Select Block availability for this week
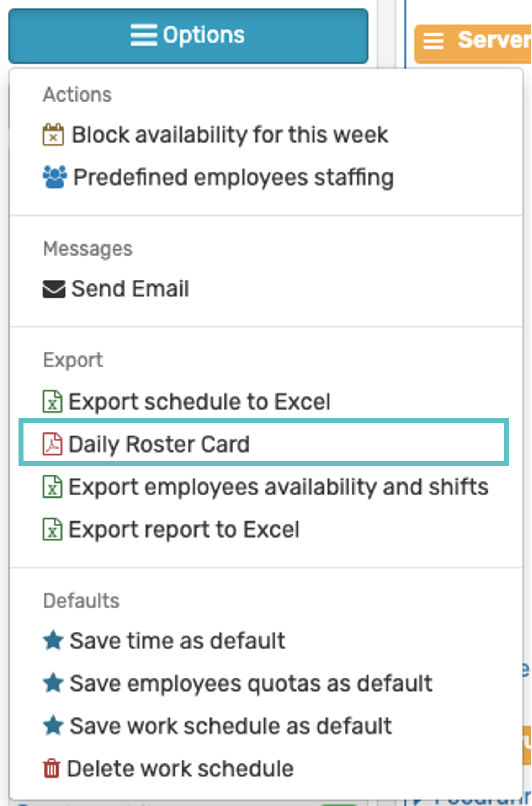Viewport: 532px width, 806px height. tap(230, 135)
